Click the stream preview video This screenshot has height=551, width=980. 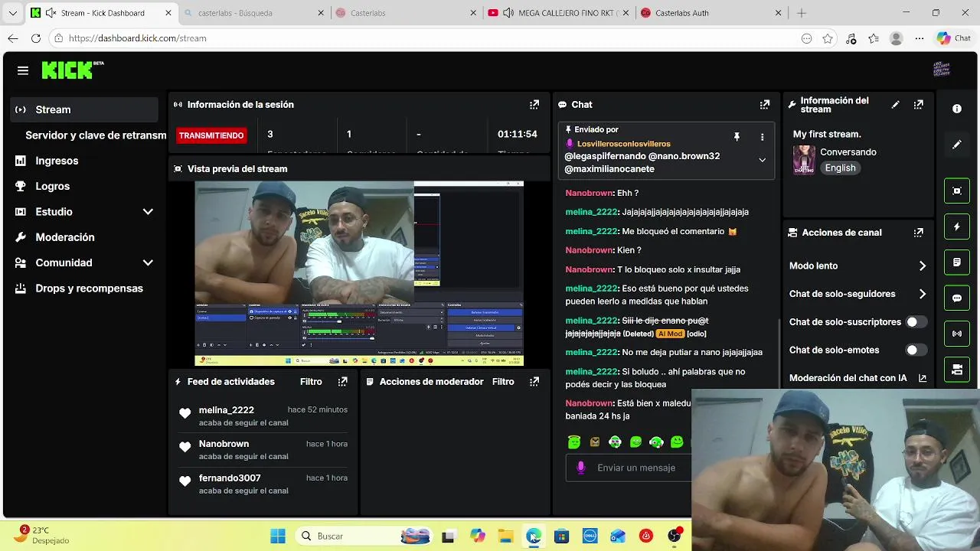pyautogui.click(x=359, y=273)
